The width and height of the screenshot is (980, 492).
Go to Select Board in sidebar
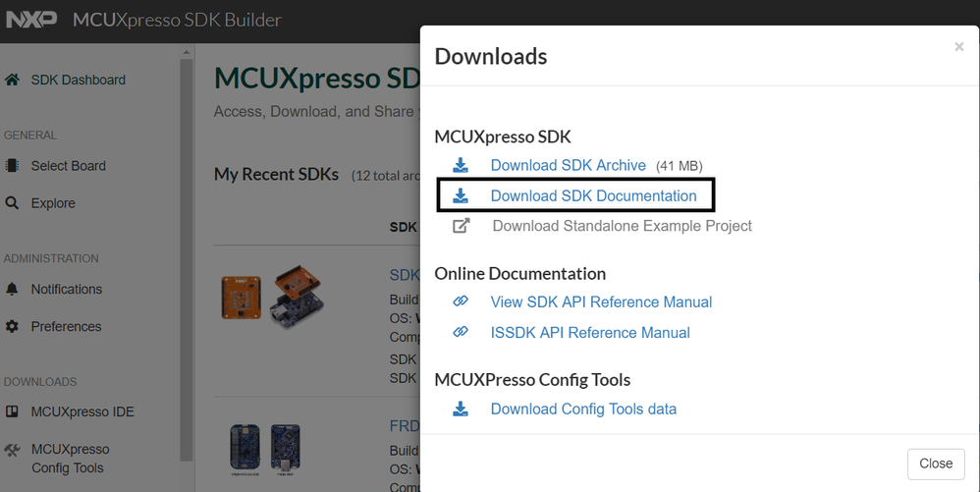click(68, 166)
